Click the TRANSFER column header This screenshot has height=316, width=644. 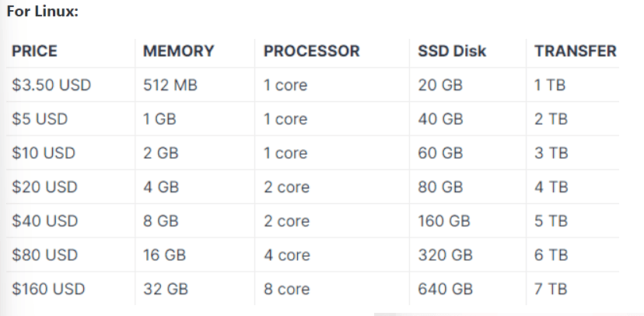[576, 51]
